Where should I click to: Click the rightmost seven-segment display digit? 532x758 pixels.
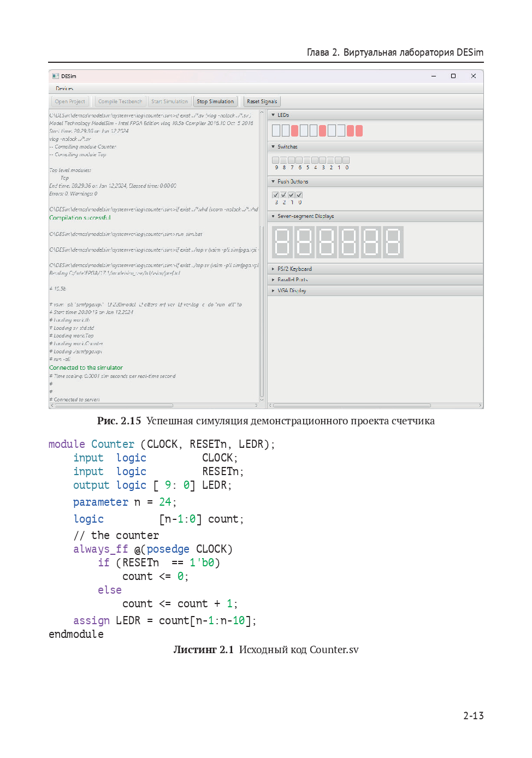393,242
